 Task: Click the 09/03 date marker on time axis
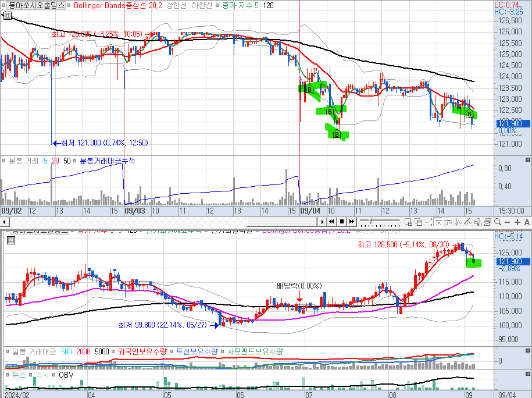(x=135, y=211)
